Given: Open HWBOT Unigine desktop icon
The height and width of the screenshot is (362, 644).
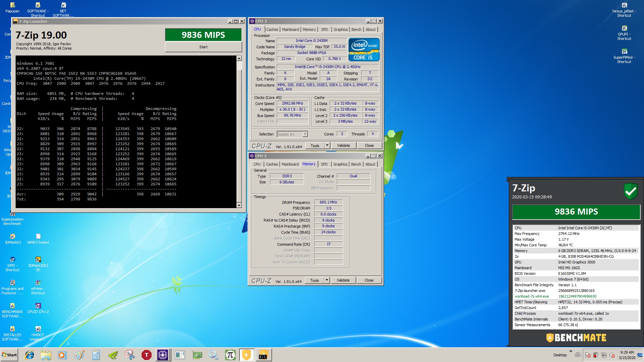Looking at the screenshot, I should (x=38, y=334).
